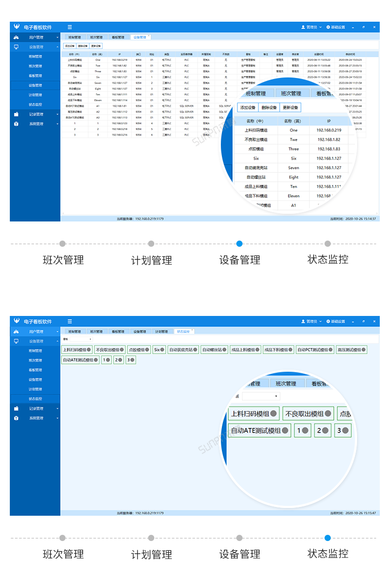Close the 状态监控 tab with its x
This screenshot has height=588, width=387.
point(193,330)
